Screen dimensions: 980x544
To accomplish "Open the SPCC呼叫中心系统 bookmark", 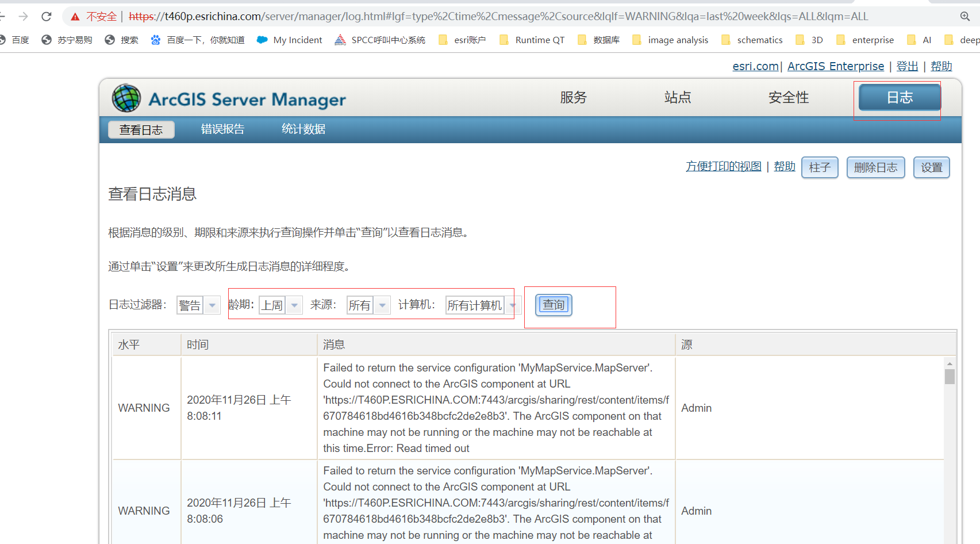I will (x=379, y=40).
